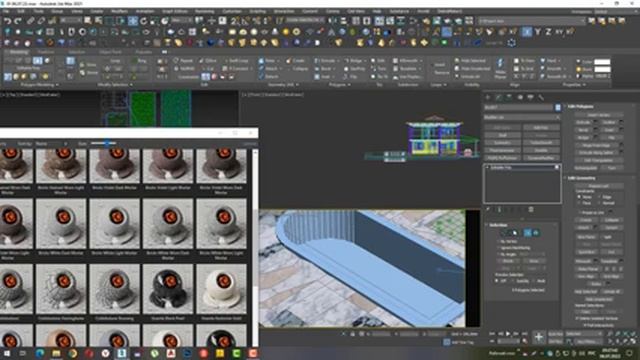Restrict to Z axis constraint button
Viewport: 640px width, 360px height.
point(548,31)
